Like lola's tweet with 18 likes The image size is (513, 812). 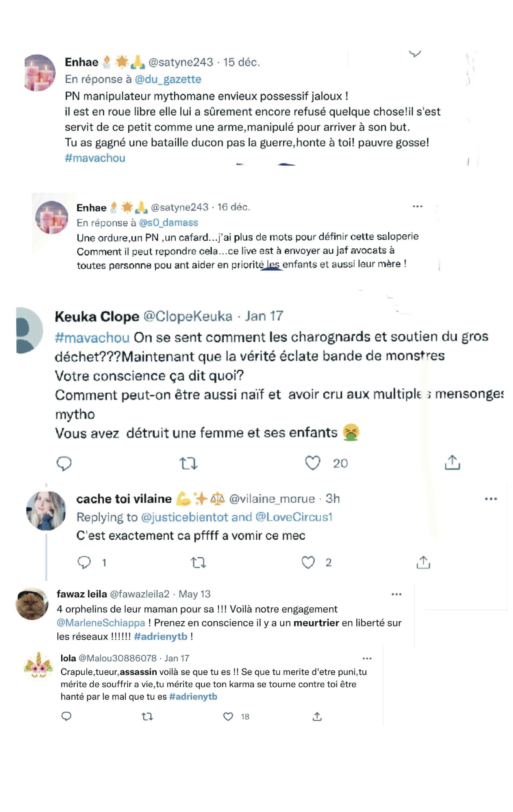[228, 716]
